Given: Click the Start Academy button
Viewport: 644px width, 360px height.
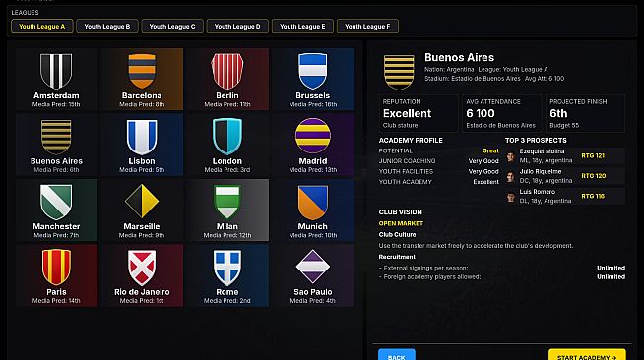Looking at the screenshot, I should point(587,355).
